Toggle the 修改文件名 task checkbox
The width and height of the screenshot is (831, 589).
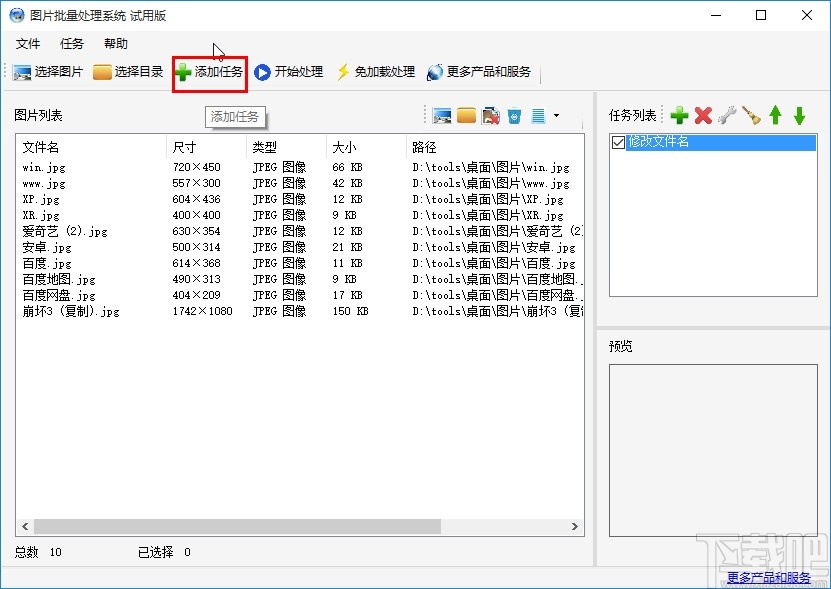point(619,143)
